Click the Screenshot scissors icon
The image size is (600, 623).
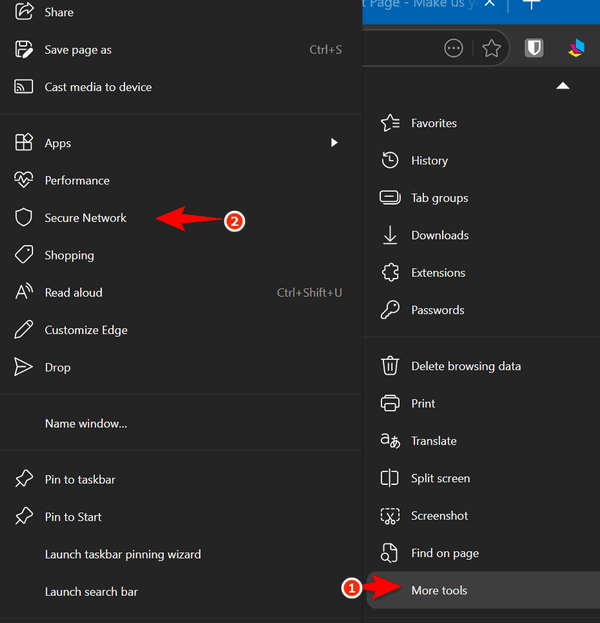coord(390,516)
